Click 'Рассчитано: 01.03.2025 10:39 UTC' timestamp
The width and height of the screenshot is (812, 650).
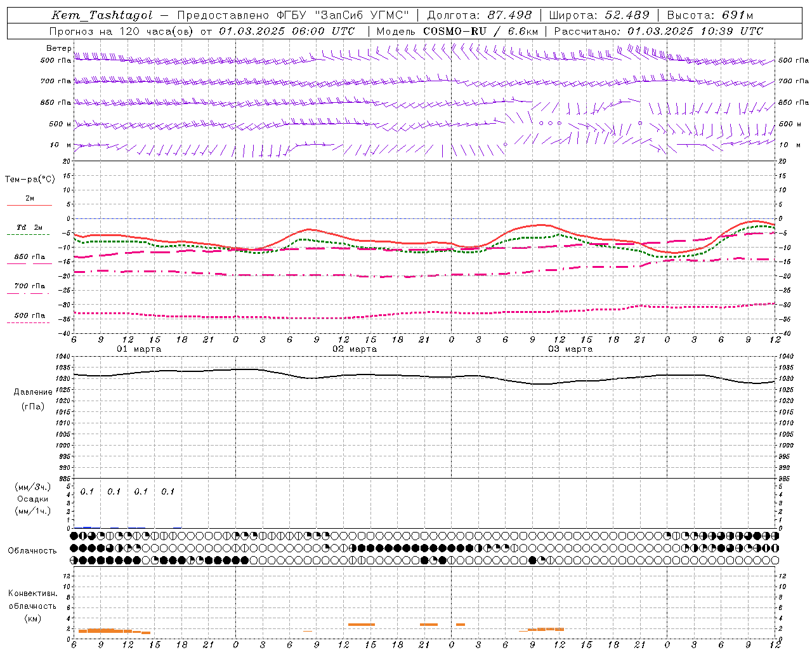click(658, 31)
